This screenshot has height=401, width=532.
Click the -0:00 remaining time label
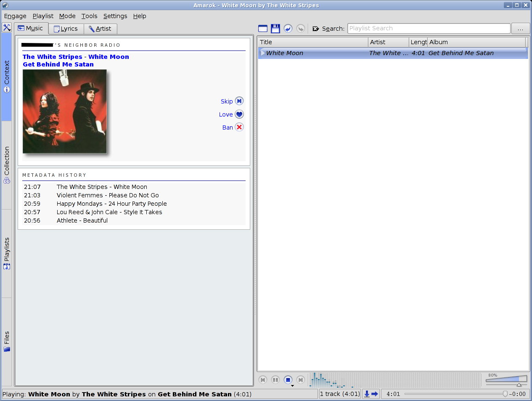(x=517, y=394)
